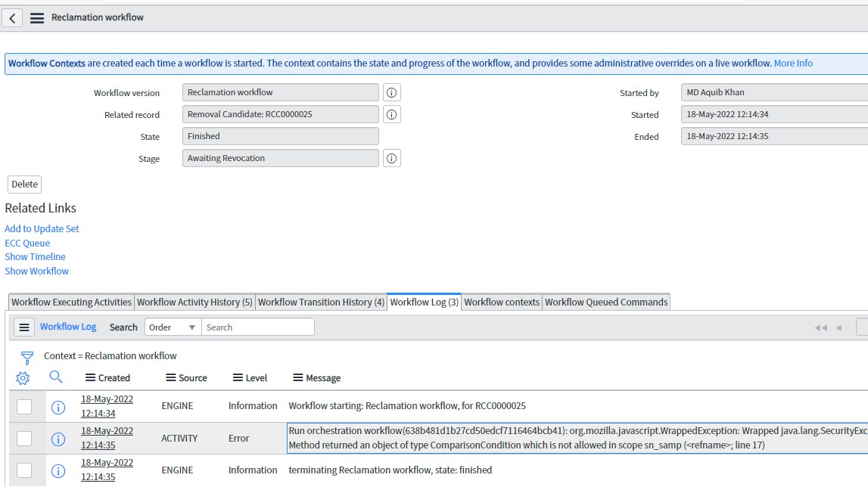
Task: Click the Workflow version field
Action: tap(281, 92)
